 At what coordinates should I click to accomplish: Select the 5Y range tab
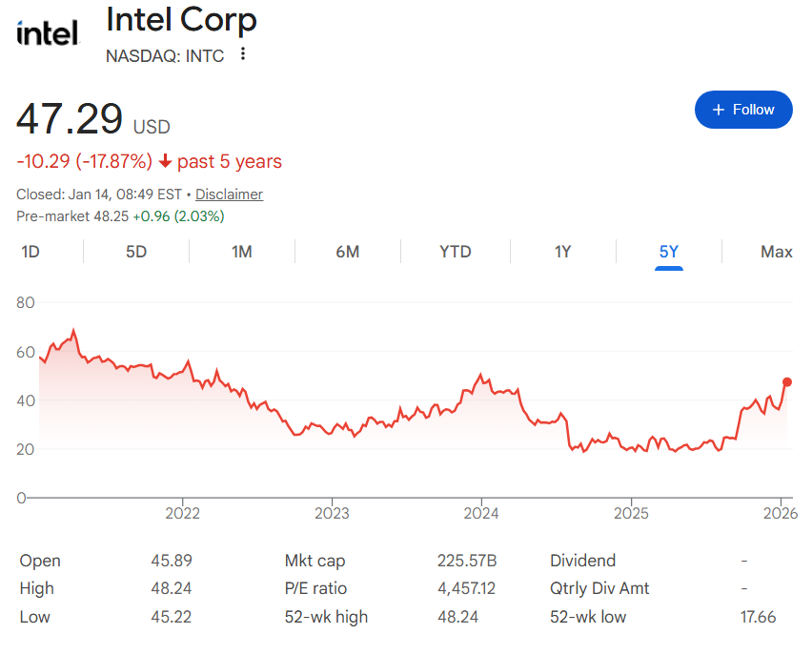(x=669, y=252)
